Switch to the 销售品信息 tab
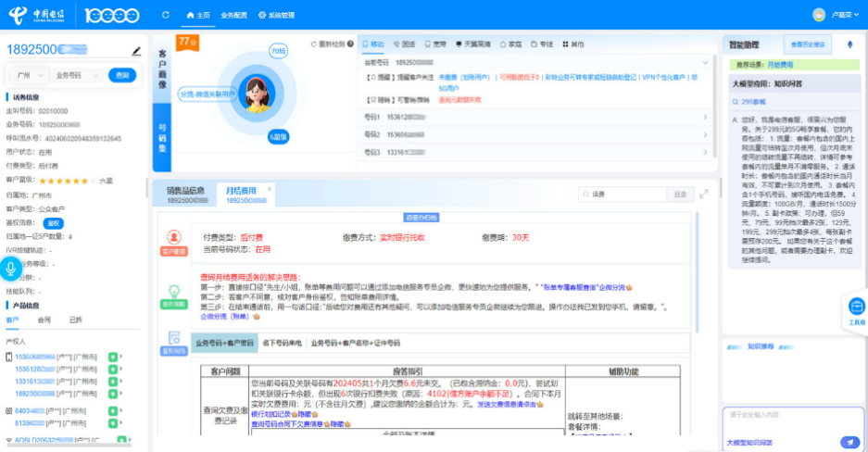 tap(185, 195)
